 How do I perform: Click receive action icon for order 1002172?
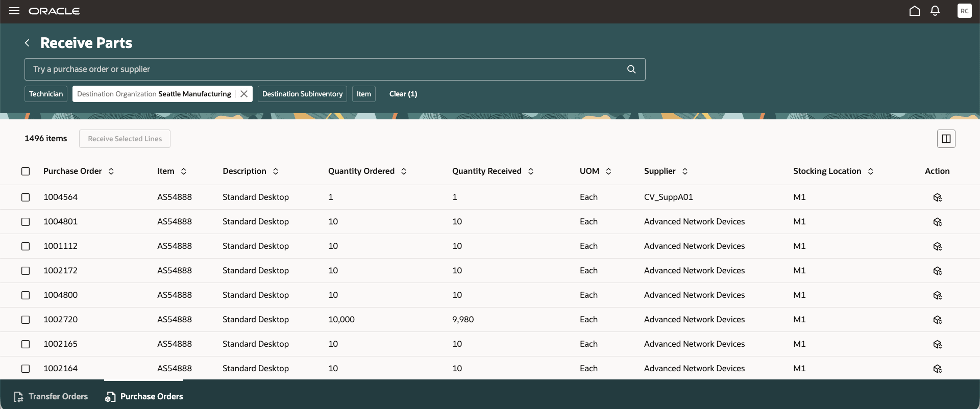(x=937, y=271)
